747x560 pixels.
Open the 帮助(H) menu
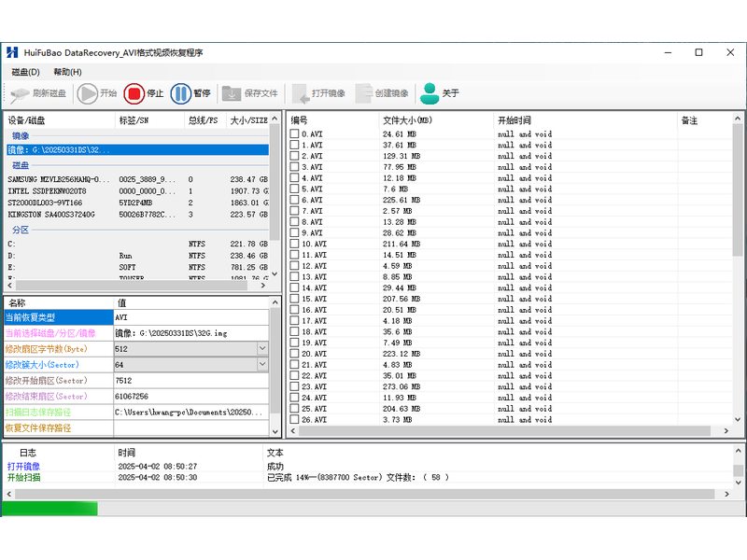[67, 72]
